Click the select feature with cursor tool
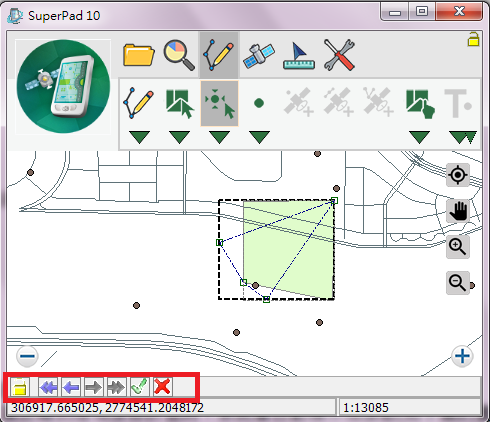Viewport: 490px width, 422px height. (x=179, y=103)
